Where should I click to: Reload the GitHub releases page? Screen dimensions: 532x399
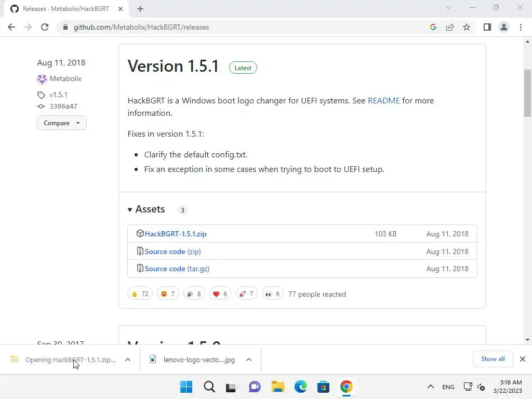(45, 27)
